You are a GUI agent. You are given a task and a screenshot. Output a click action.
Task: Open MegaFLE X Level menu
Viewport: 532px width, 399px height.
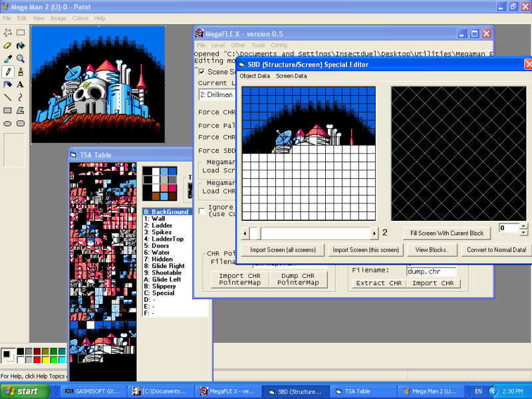(218, 45)
